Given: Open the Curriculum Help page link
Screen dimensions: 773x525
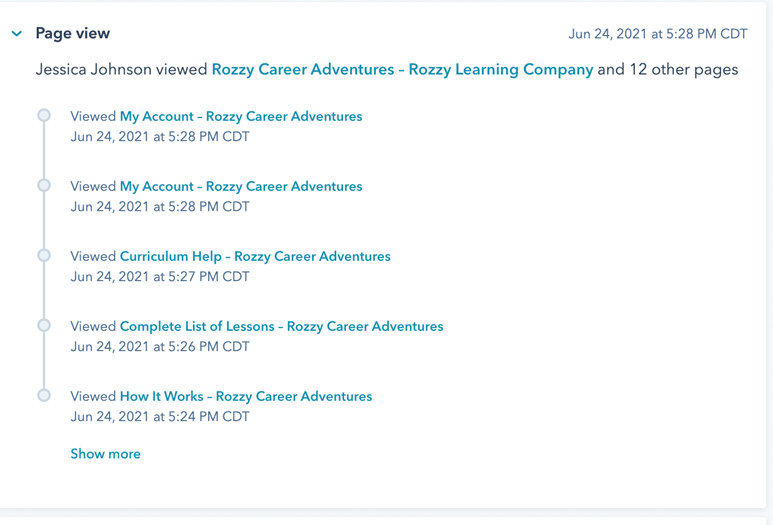Looking at the screenshot, I should click(255, 256).
